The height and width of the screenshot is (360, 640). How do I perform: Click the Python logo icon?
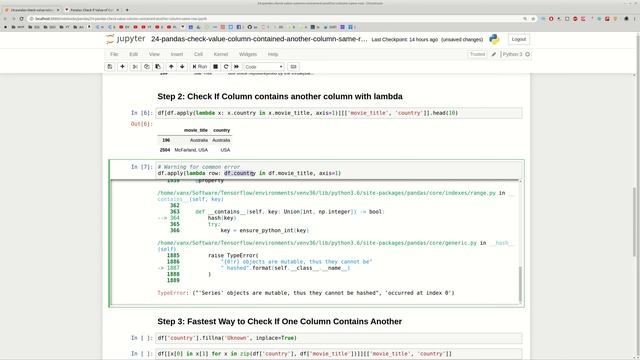coord(494,39)
